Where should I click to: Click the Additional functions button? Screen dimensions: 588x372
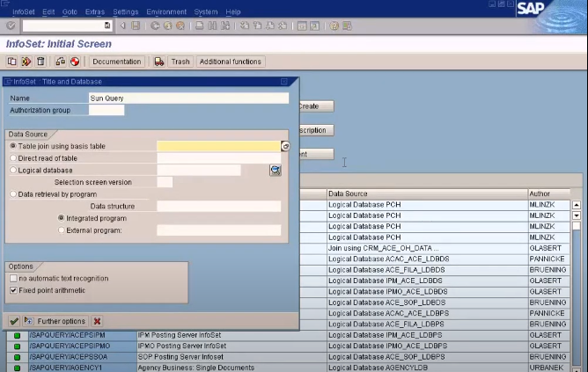click(x=231, y=62)
